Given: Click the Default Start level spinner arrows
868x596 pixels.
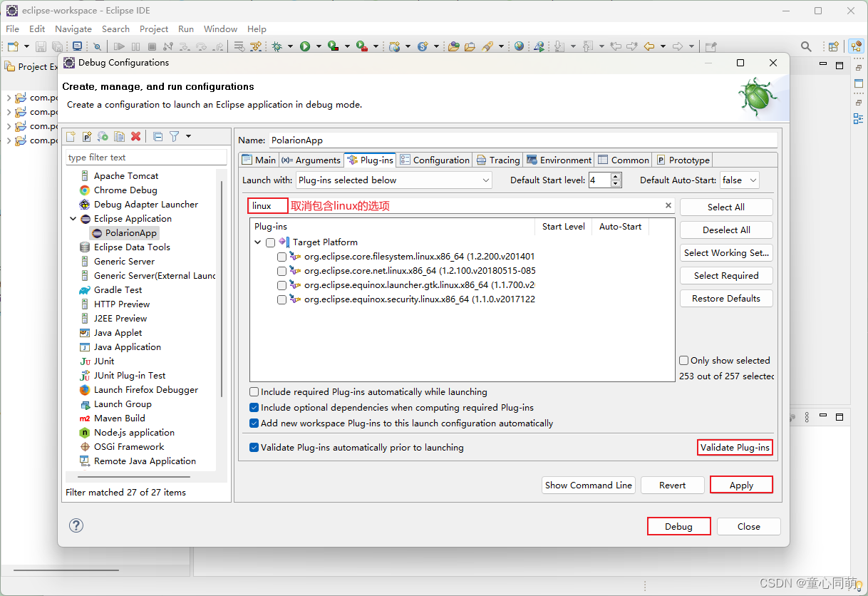Looking at the screenshot, I should click(616, 180).
